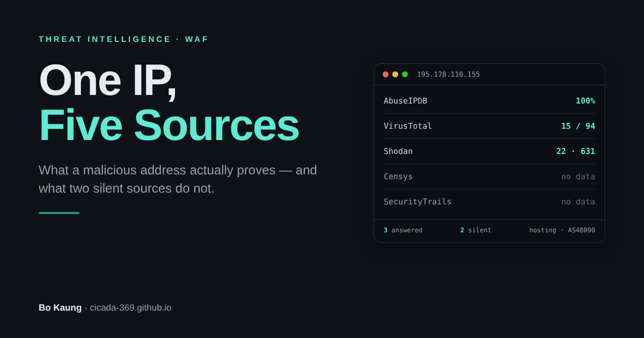Open the cicada-369.github.io link
The image size is (644, 338).
coord(130,308)
